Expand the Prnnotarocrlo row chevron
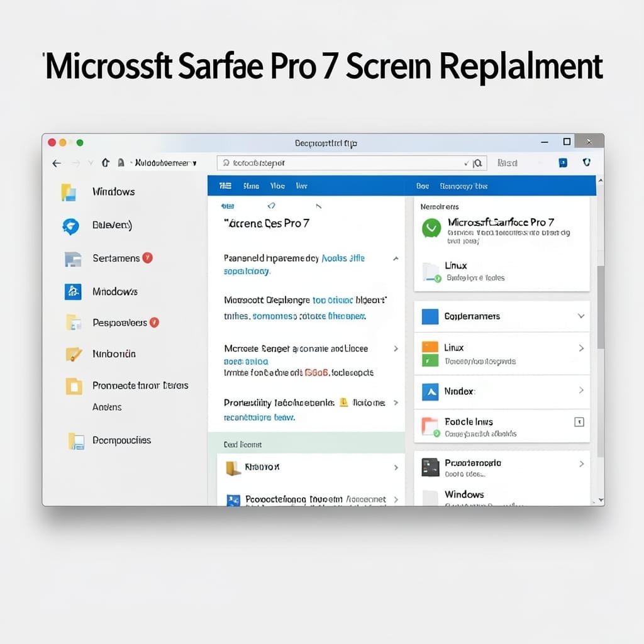This screenshot has height=644, width=644. point(581,464)
